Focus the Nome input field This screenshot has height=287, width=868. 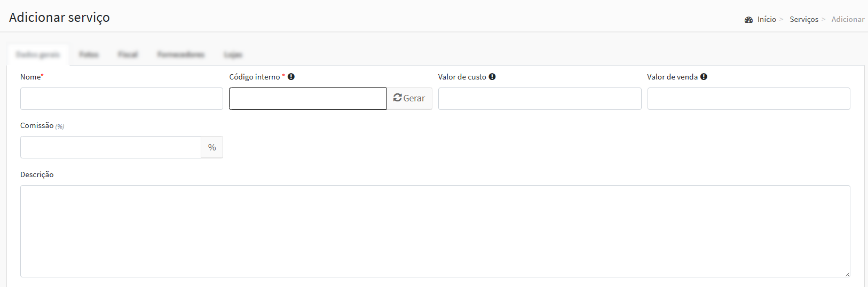click(122, 99)
